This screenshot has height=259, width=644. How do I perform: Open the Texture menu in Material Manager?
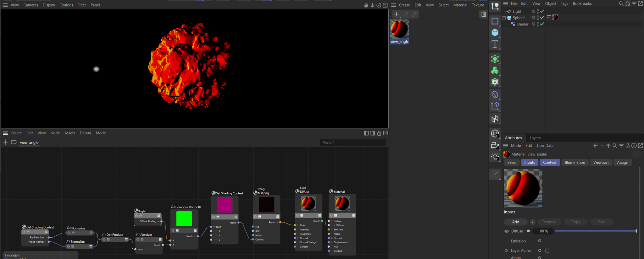pos(478,5)
